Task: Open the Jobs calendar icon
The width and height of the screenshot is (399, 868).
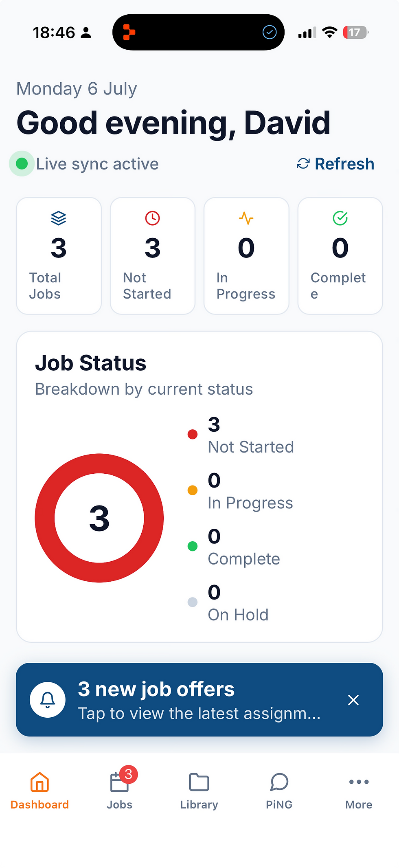Action: pos(119,782)
